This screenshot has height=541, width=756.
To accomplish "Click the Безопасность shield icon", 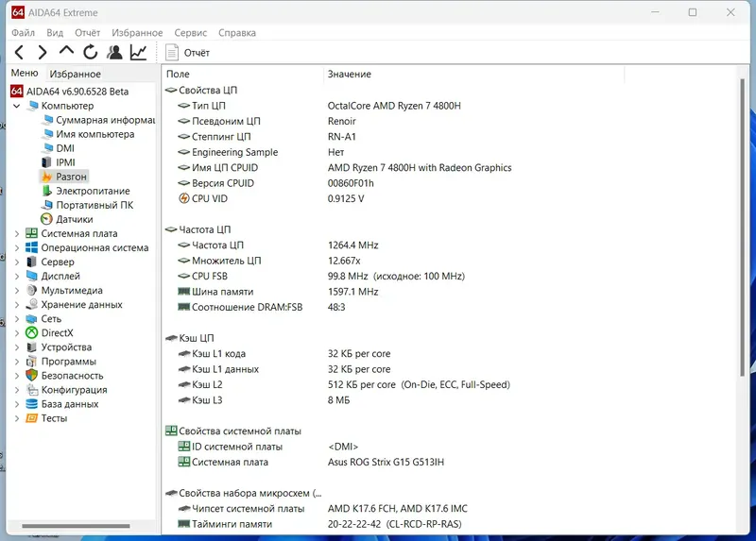I will (32, 375).
